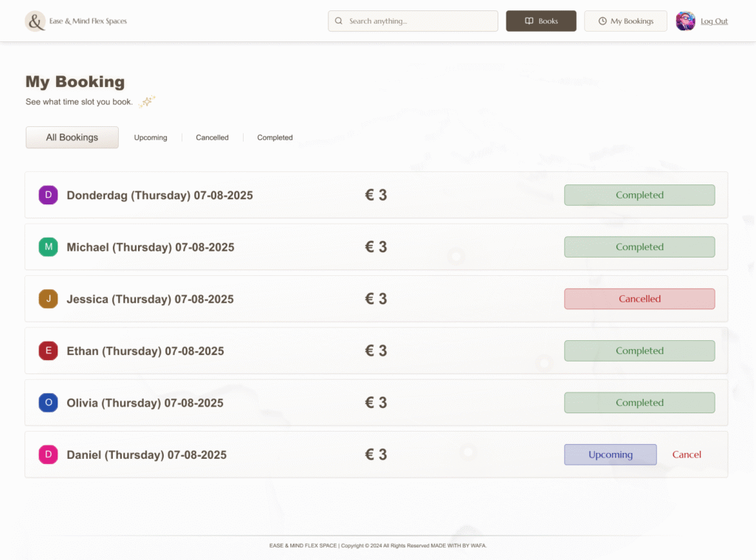
Task: Click Daniel's Upcoming status badge
Action: tap(610, 454)
